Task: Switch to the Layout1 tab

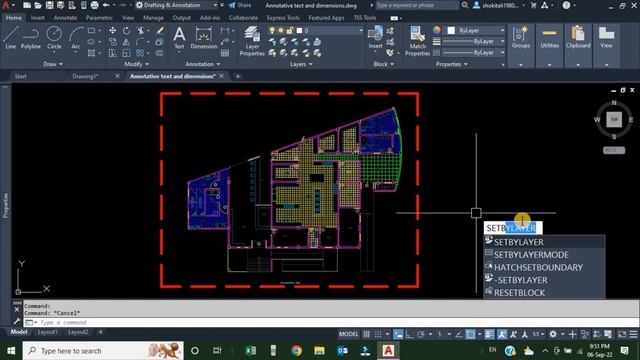Action: point(48,332)
